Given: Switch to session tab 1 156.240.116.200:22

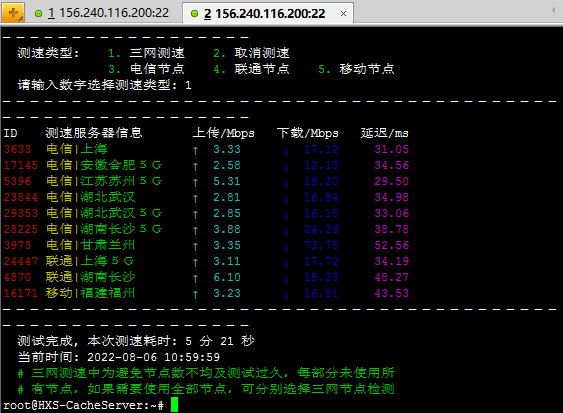Looking at the screenshot, I should [102, 13].
